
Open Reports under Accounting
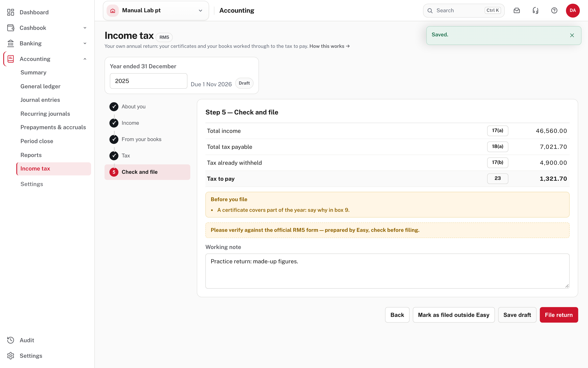(31, 155)
